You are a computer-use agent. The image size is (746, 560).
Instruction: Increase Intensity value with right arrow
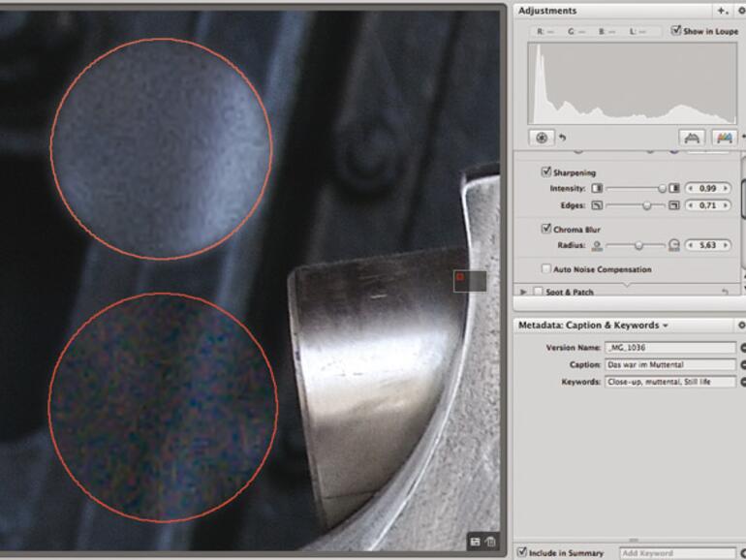(725, 188)
